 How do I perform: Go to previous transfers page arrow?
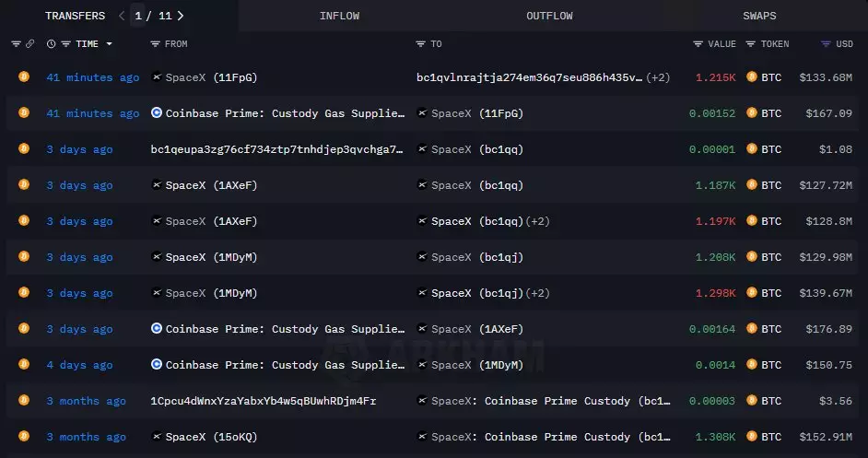122,16
